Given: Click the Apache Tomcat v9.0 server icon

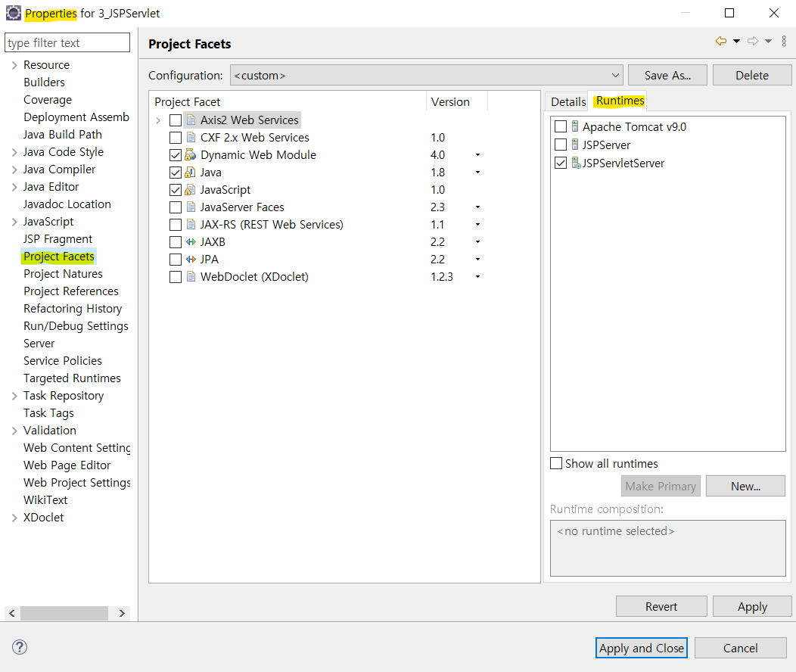Looking at the screenshot, I should point(574,126).
